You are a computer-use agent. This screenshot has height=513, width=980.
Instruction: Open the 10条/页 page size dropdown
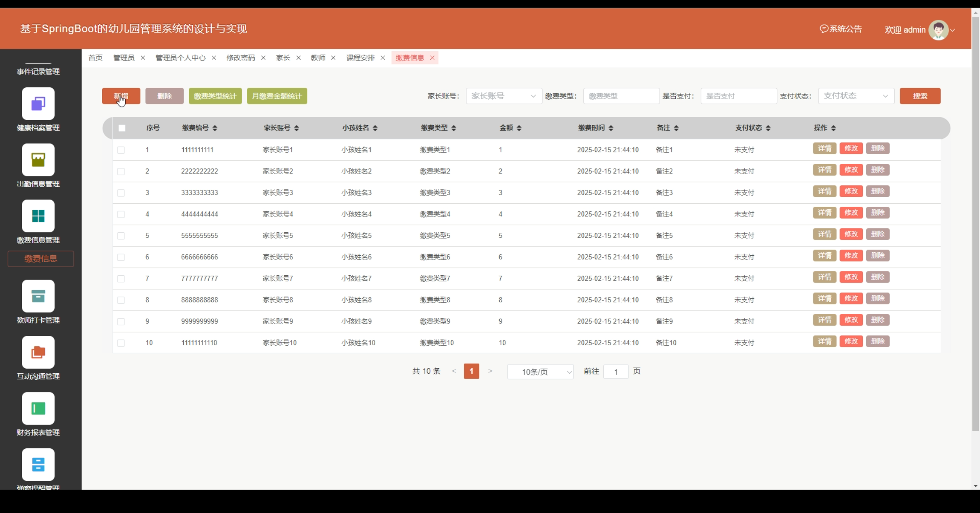(540, 372)
